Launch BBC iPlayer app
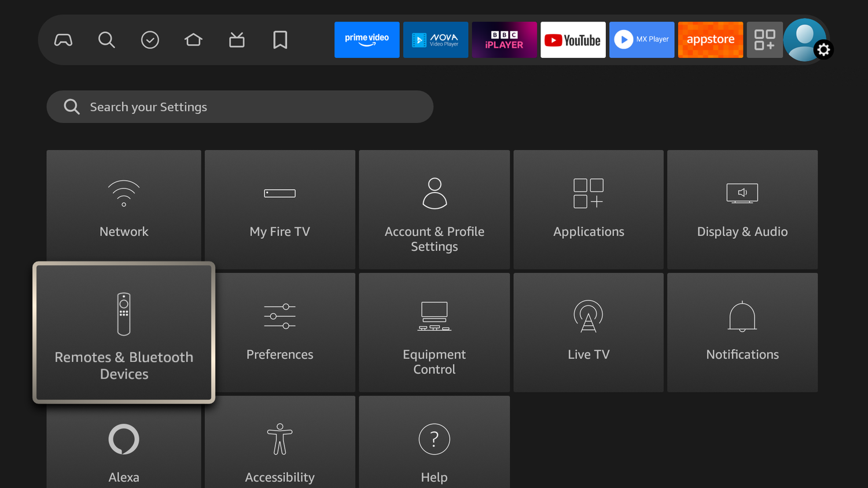 [x=505, y=40]
